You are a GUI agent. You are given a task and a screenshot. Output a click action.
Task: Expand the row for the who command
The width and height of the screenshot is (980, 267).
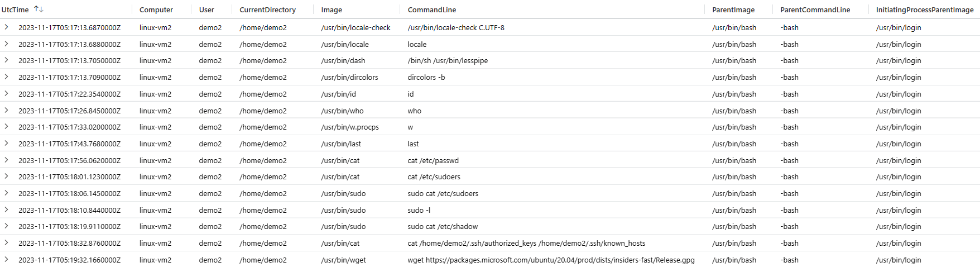tap(6, 111)
